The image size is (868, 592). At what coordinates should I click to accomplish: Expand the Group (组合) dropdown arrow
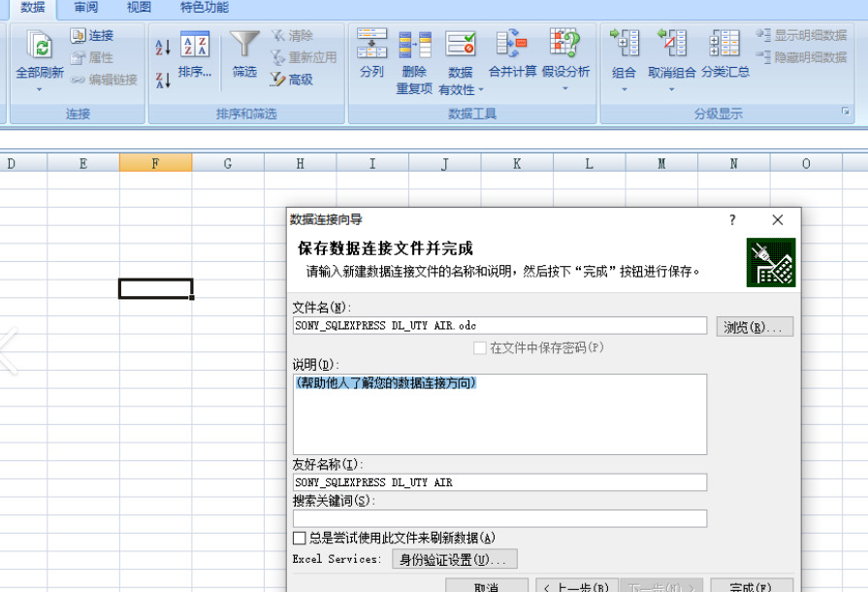[624, 89]
